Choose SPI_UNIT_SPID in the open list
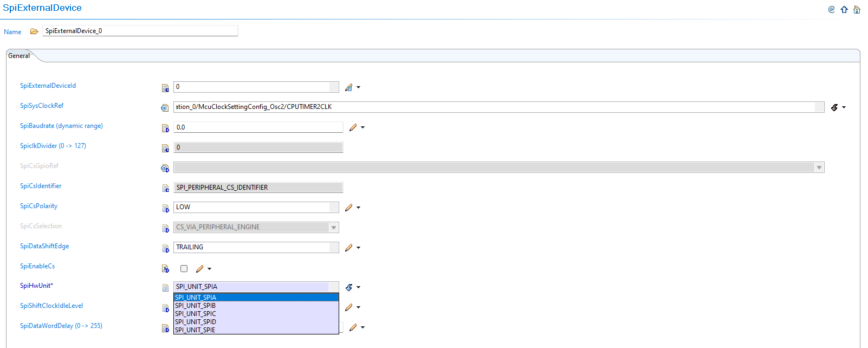868x348 pixels. [x=196, y=322]
